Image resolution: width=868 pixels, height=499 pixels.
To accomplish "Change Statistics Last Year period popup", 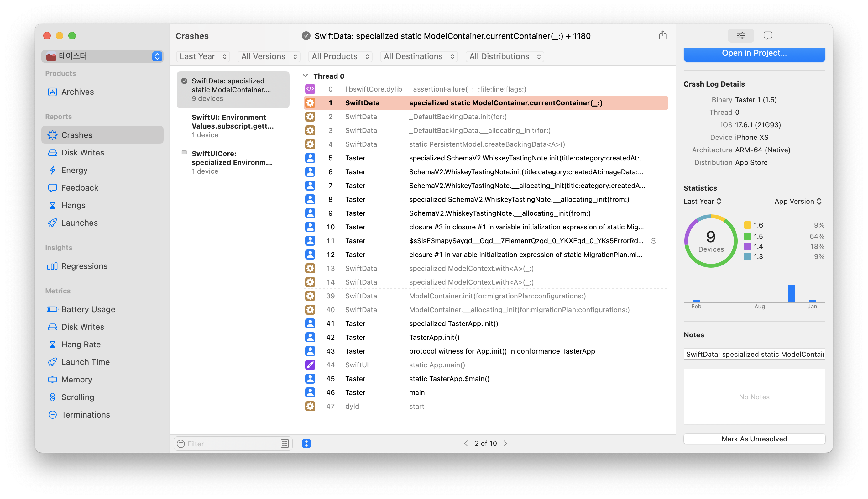I will (702, 201).
